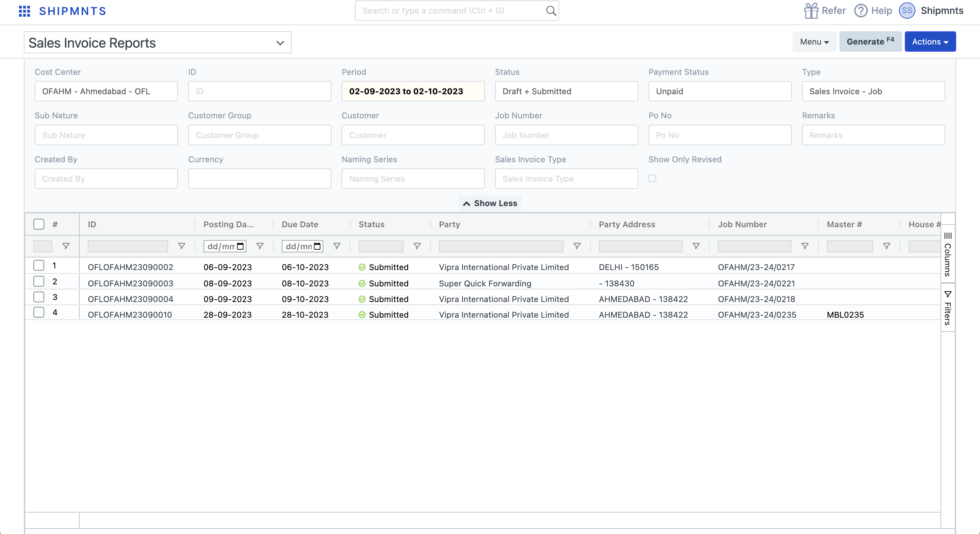Open the Actions dropdown
Image resolution: width=980 pixels, height=534 pixels.
coord(930,41)
